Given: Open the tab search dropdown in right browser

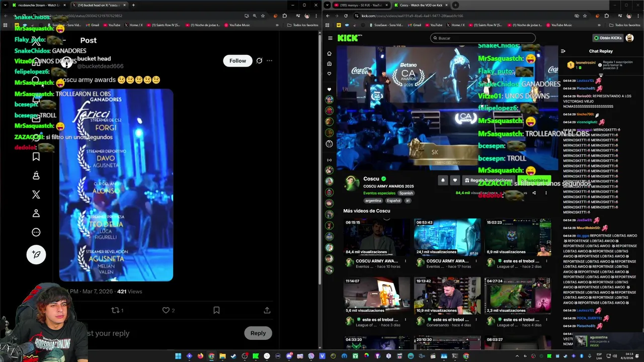Looking at the screenshot, I should pyautogui.click(x=328, y=5).
